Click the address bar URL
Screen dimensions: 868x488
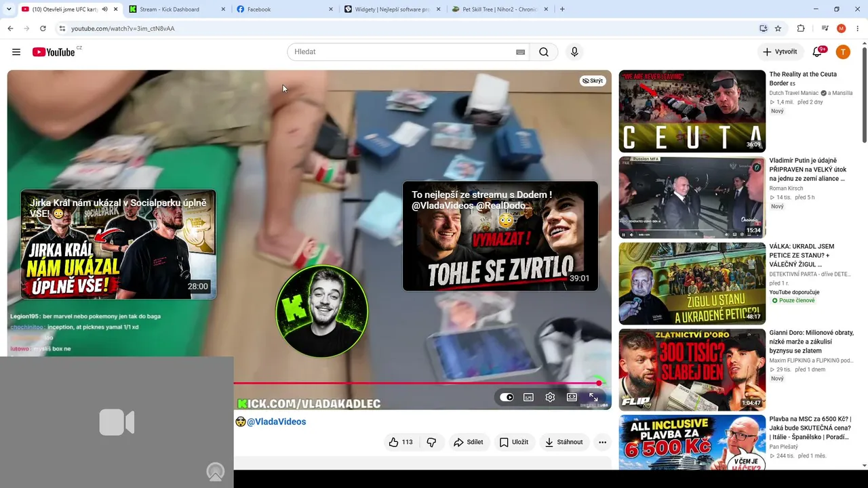tap(123, 28)
